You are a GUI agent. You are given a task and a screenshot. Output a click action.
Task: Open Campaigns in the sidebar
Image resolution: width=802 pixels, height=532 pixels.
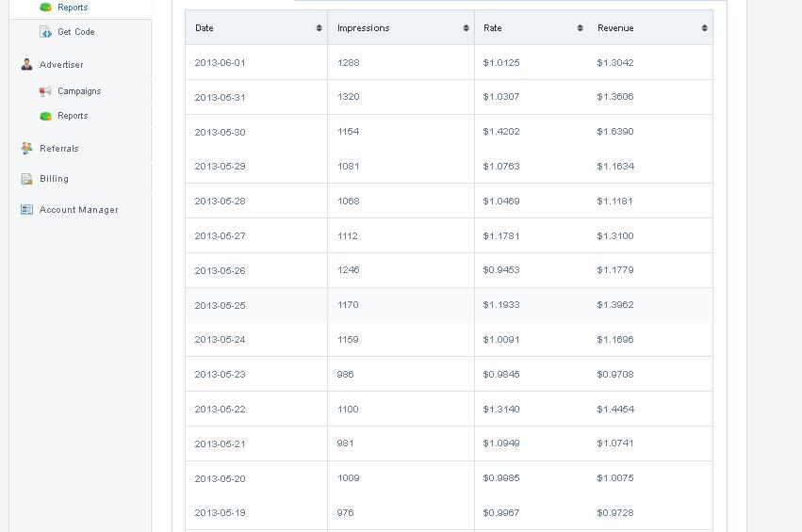(79, 91)
